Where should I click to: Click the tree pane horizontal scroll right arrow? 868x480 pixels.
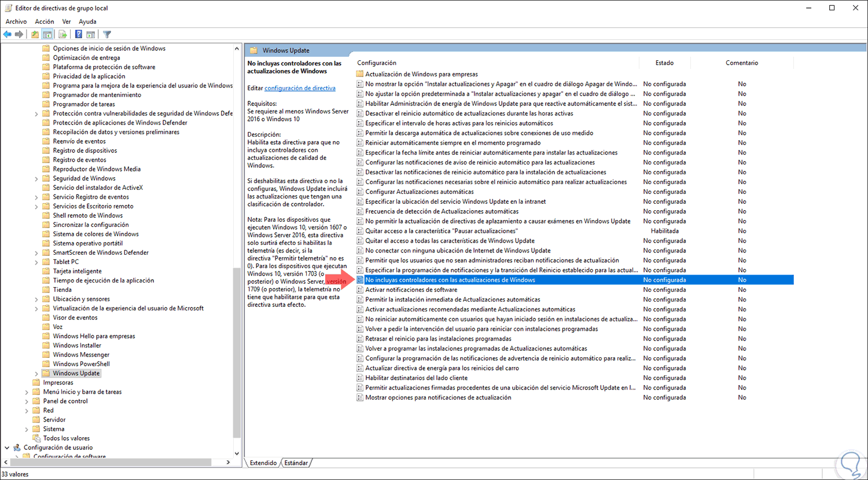tap(228, 462)
